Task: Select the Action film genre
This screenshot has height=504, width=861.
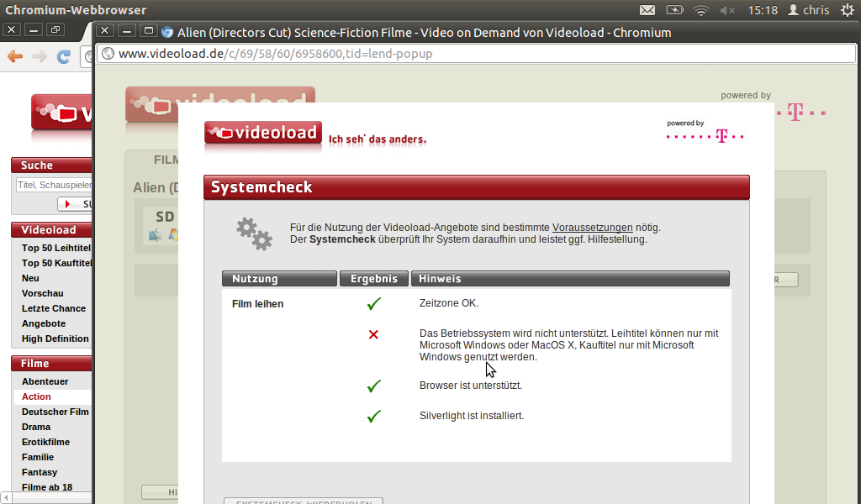Action: (36, 396)
